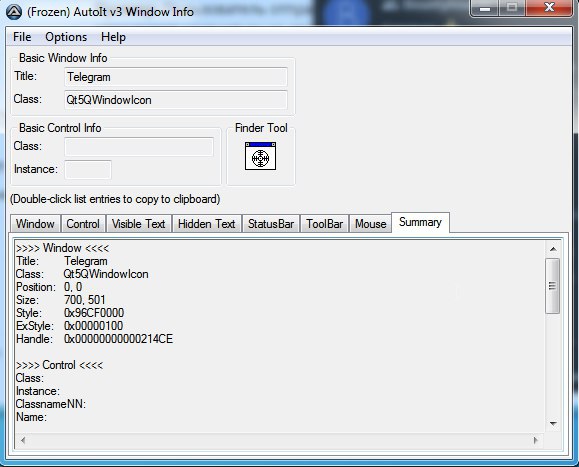Image resolution: width=579 pixels, height=467 pixels.
Task: Switch to the Mouse tab
Action: coord(370,224)
